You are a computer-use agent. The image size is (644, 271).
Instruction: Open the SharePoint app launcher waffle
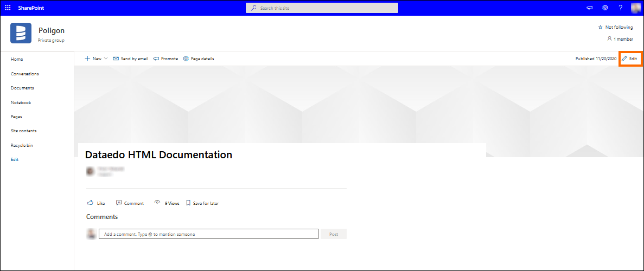[x=8, y=8]
